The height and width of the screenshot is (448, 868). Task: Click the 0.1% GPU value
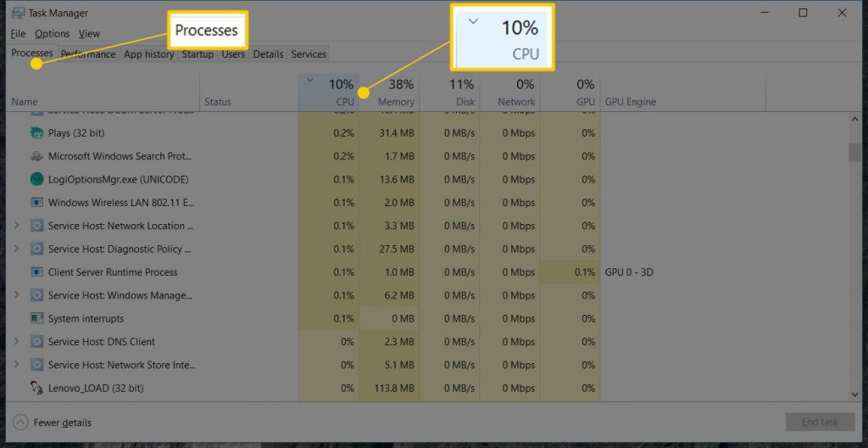coord(584,272)
